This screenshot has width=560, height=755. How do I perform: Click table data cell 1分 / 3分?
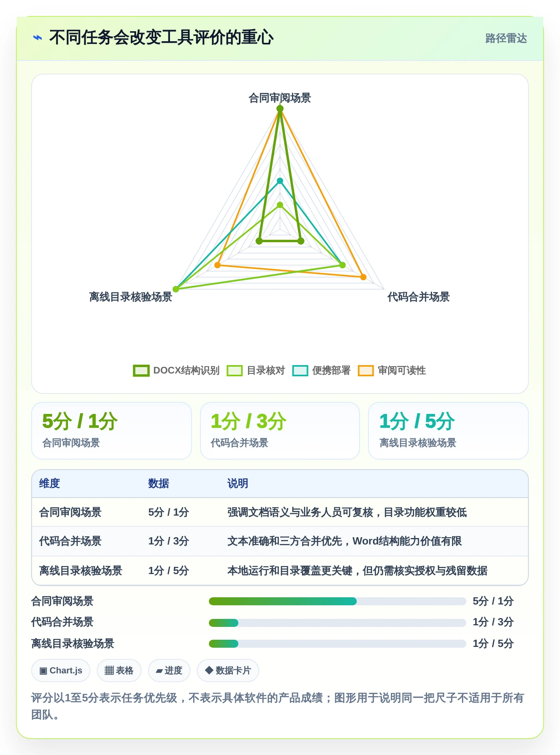pyautogui.click(x=168, y=541)
